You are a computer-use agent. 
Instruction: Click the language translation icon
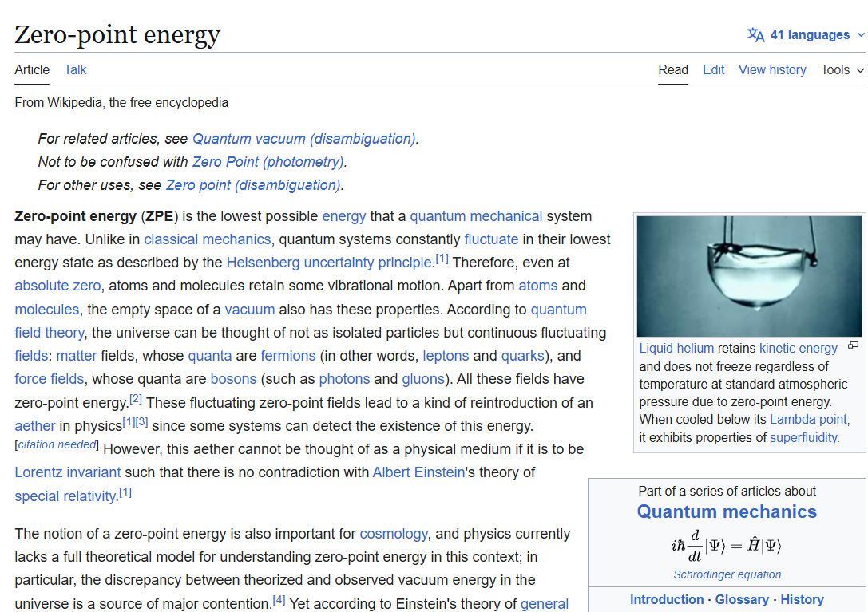coord(755,35)
